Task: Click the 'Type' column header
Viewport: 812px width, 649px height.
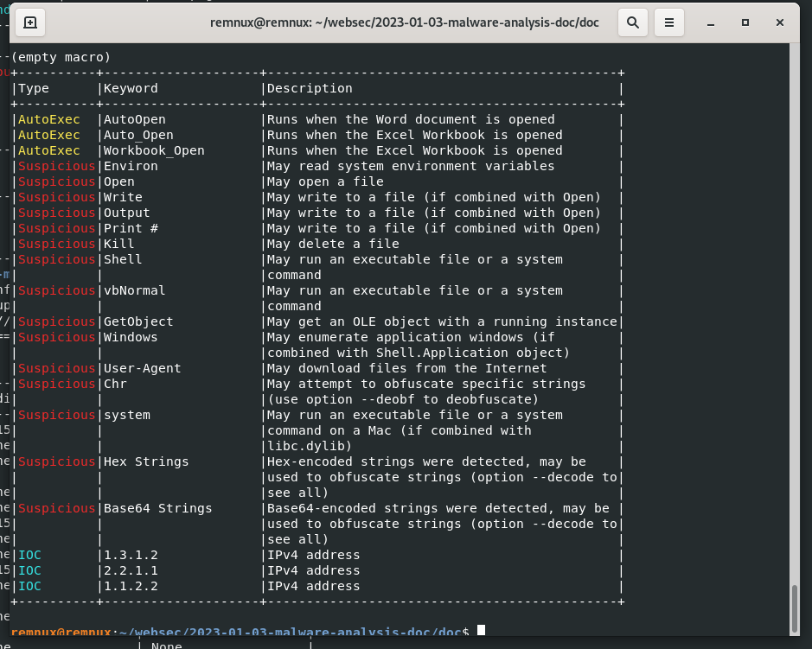Action: [34, 88]
